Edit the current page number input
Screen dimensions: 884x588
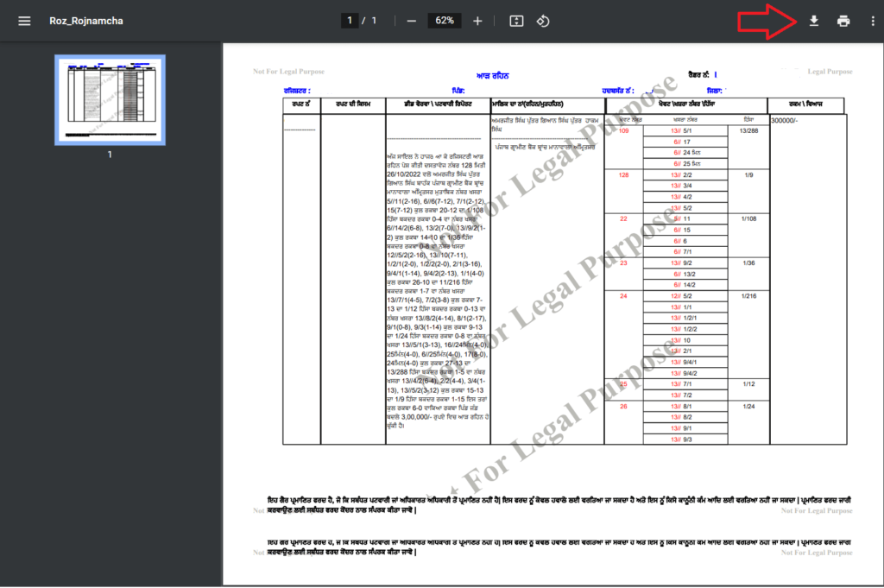tap(349, 20)
